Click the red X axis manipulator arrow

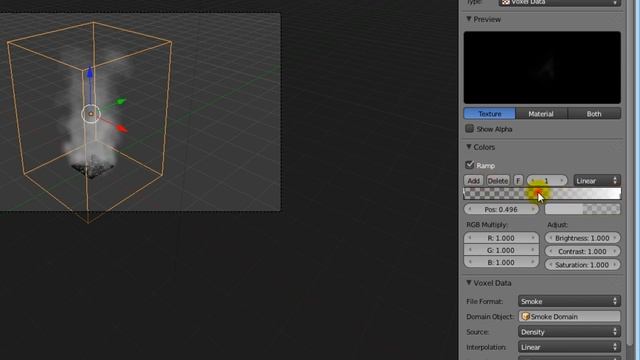pos(122,129)
